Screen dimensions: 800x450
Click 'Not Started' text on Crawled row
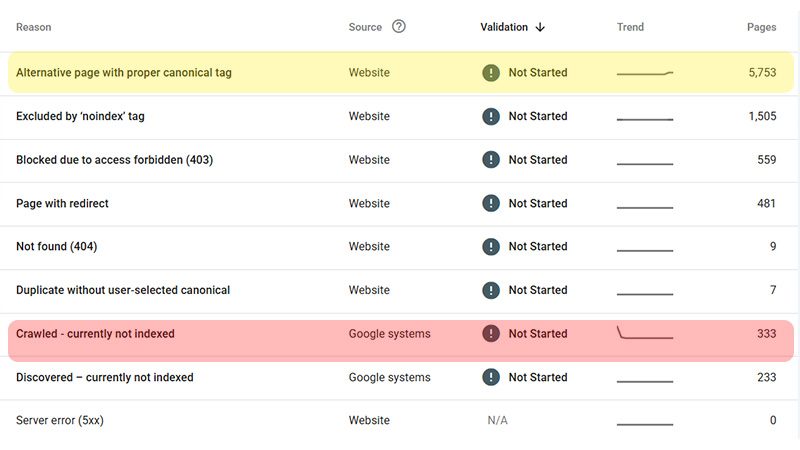(x=538, y=334)
